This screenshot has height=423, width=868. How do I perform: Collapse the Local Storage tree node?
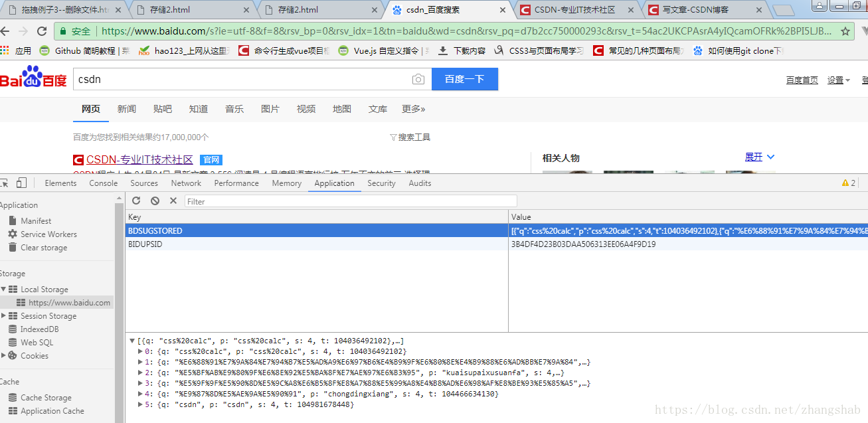coord(3,290)
